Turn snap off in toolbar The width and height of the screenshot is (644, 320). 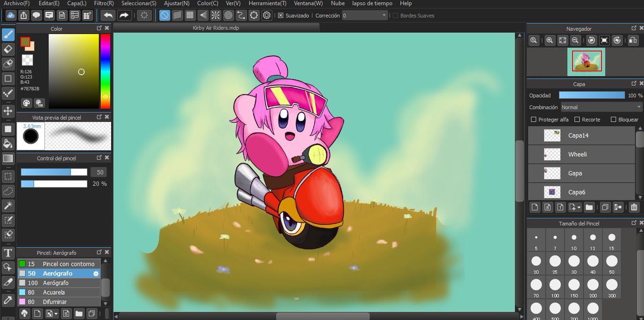tap(165, 16)
